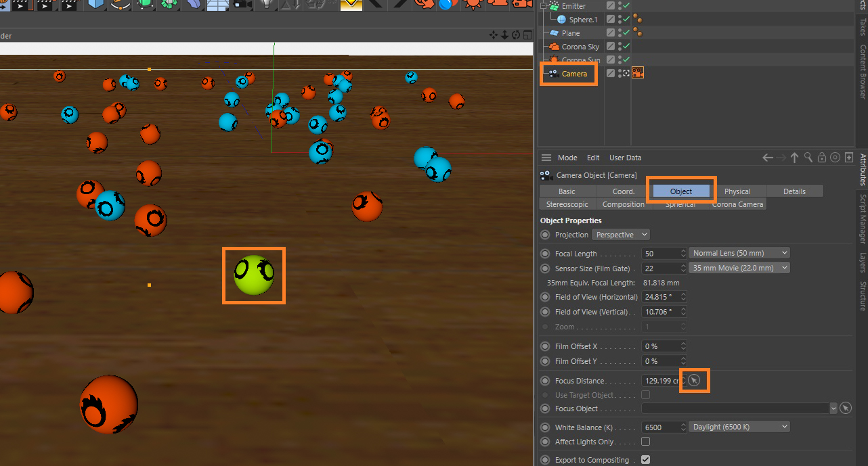Open Content Browser side tab
This screenshot has height=466, width=868.
click(863, 72)
